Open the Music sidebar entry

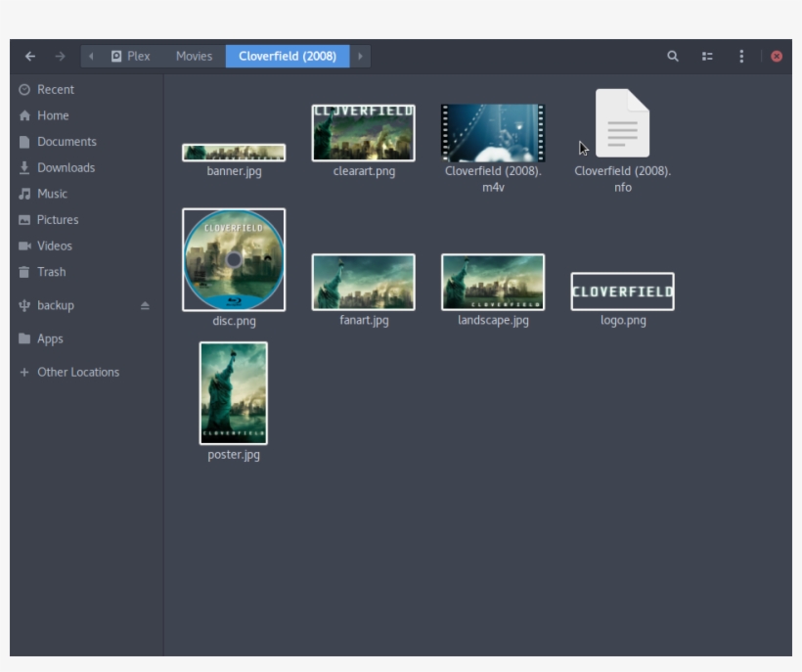click(x=86, y=194)
